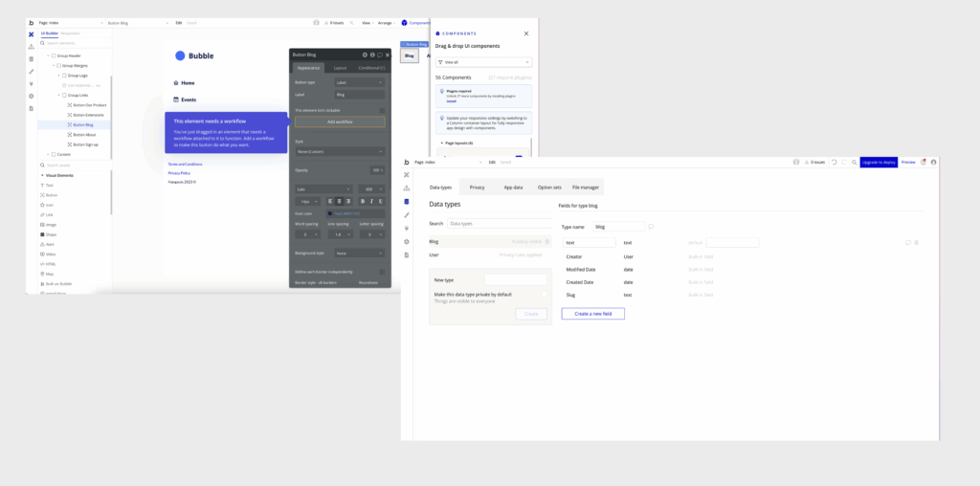Screen dimensions: 980x486
Task: Delete the Blog data type trash icon
Action: [x=547, y=241]
